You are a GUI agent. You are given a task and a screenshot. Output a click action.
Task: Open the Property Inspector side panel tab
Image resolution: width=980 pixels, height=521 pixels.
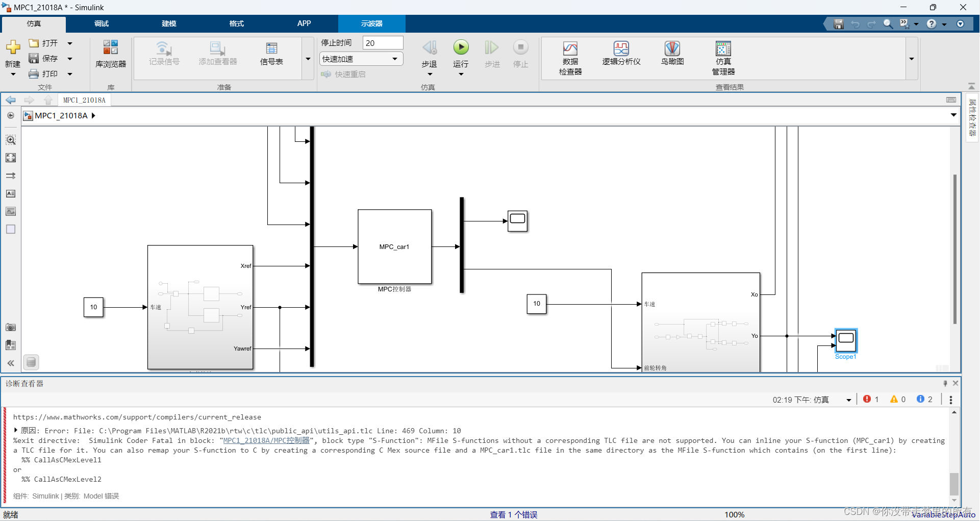click(972, 117)
